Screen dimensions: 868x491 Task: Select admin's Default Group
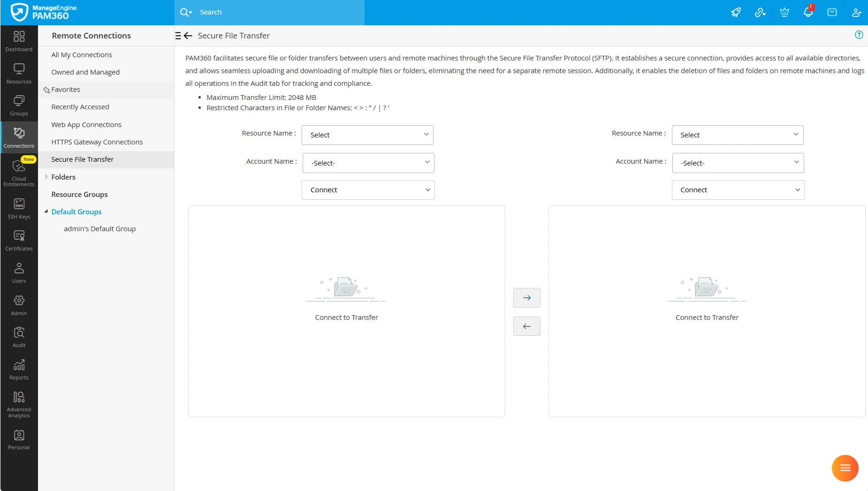point(99,228)
